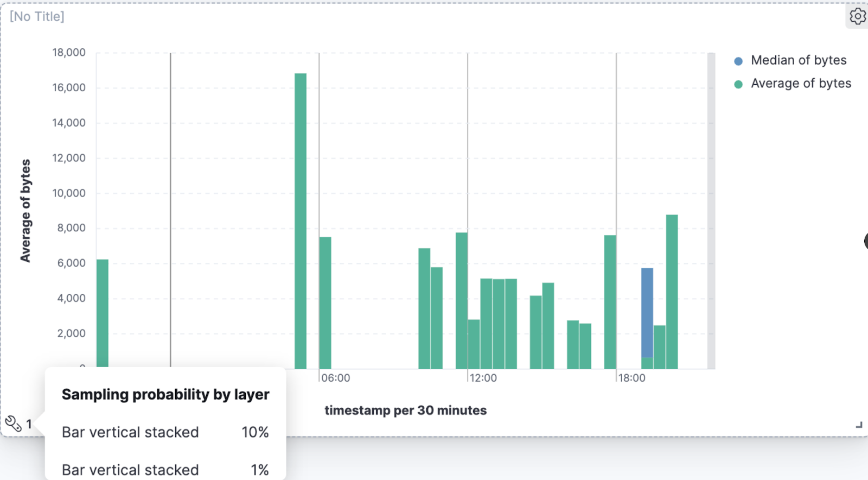This screenshot has width=868, height=480.
Task: Click the rightmost green bar in the chart
Action: 672,291
